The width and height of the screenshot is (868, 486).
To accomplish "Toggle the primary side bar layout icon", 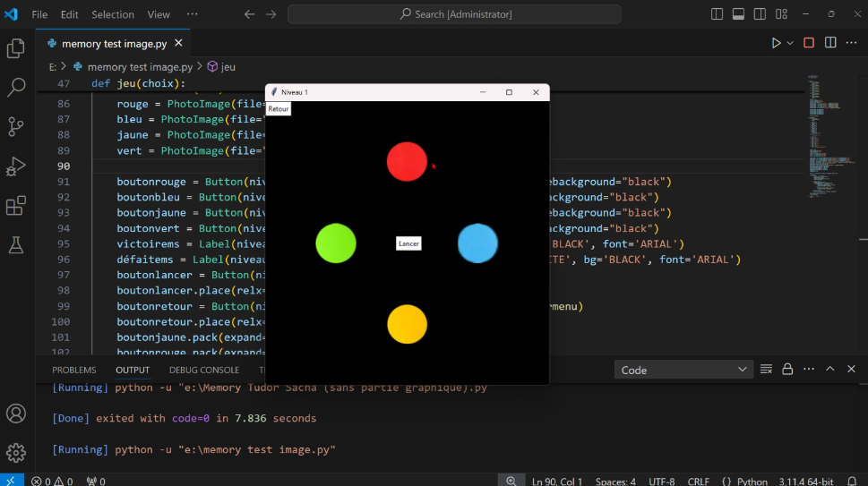I will coord(717,14).
